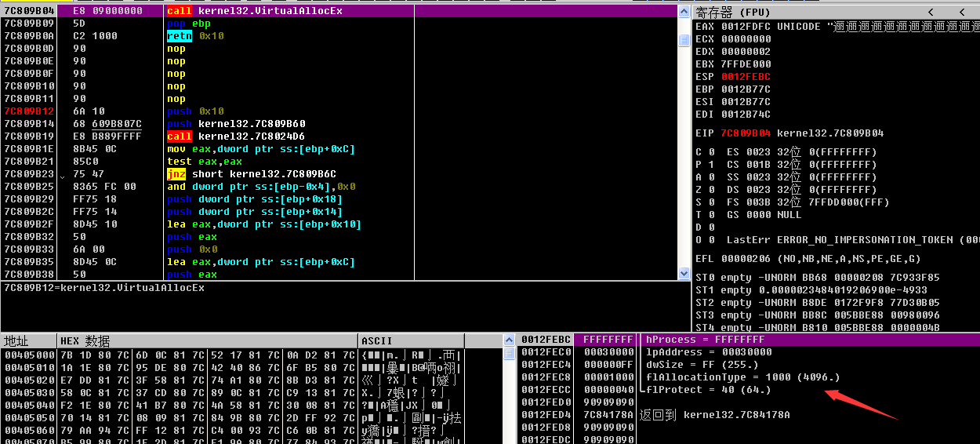Click the disassembly pane scroll-down arrow

[x=684, y=274]
